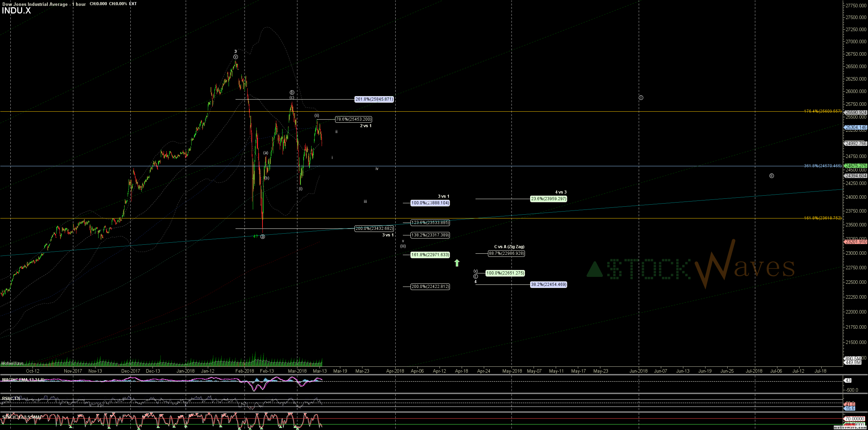
Task: Click the MACD value 43 axis tag
Action: (x=848, y=380)
